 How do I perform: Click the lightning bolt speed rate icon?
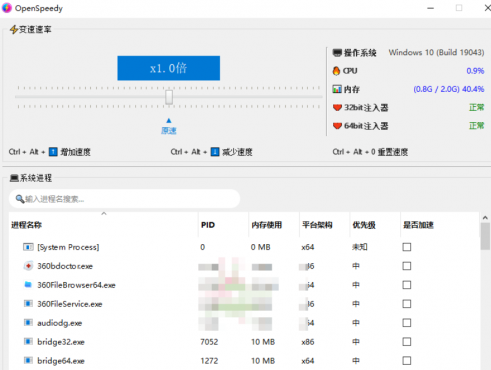click(13, 30)
